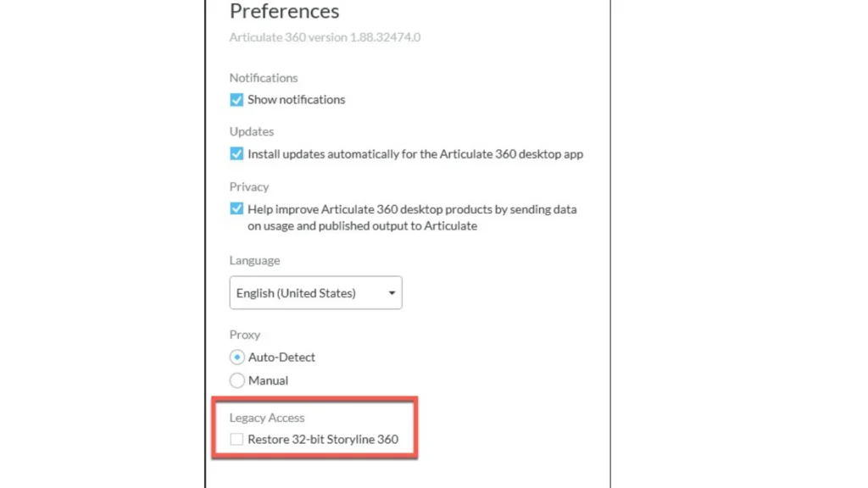The height and width of the screenshot is (488, 868).
Task: Click the Preferences heading
Action: (284, 12)
